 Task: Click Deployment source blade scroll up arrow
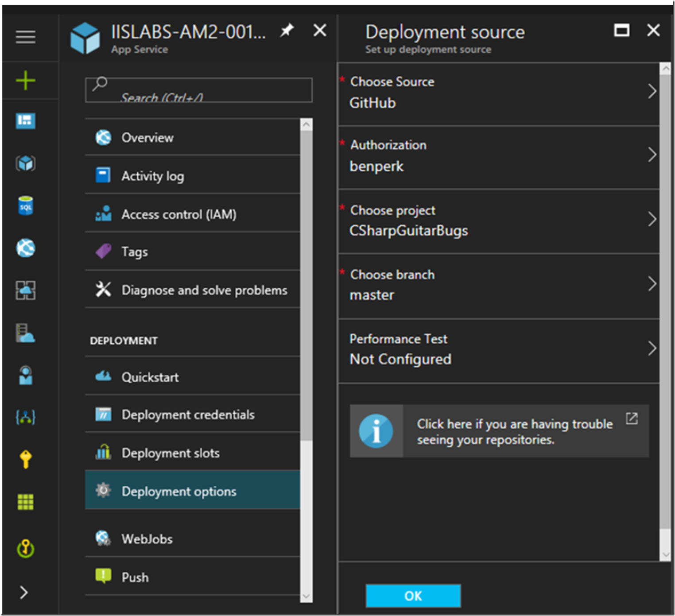tap(665, 69)
